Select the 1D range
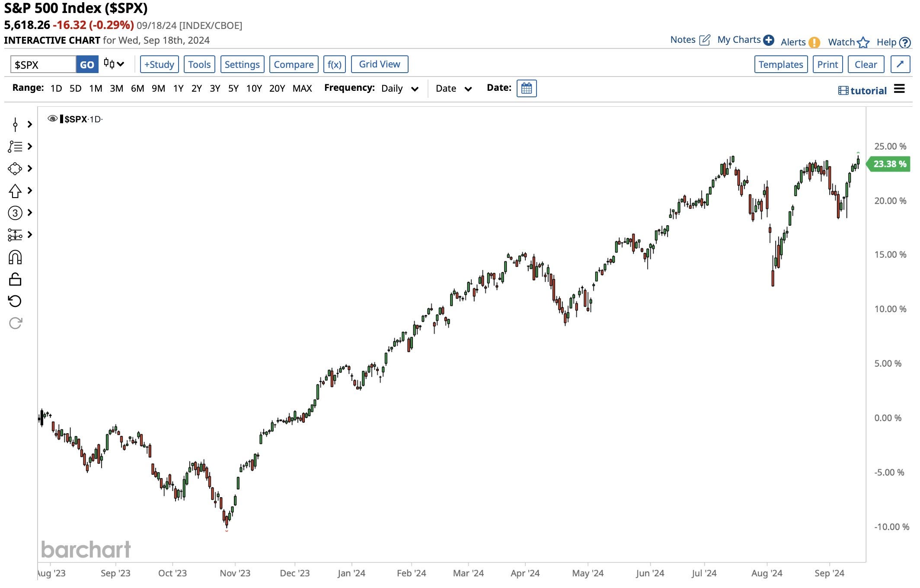The image size is (920, 588). (x=56, y=88)
